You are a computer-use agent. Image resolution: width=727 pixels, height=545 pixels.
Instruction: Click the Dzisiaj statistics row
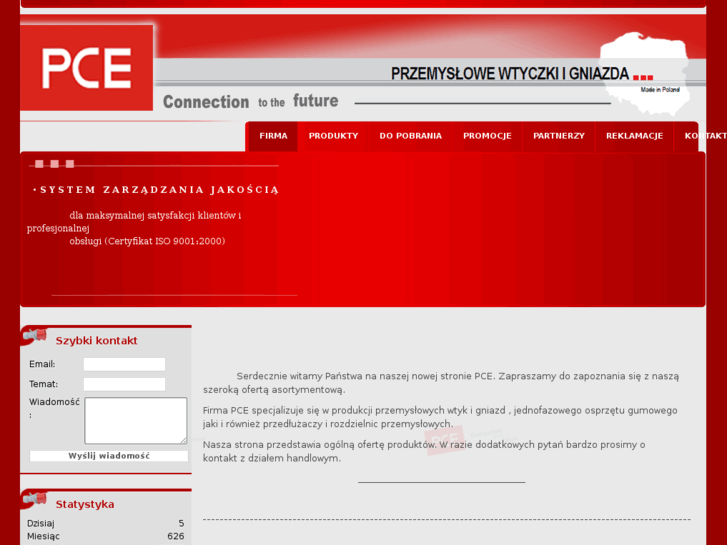coord(106,523)
